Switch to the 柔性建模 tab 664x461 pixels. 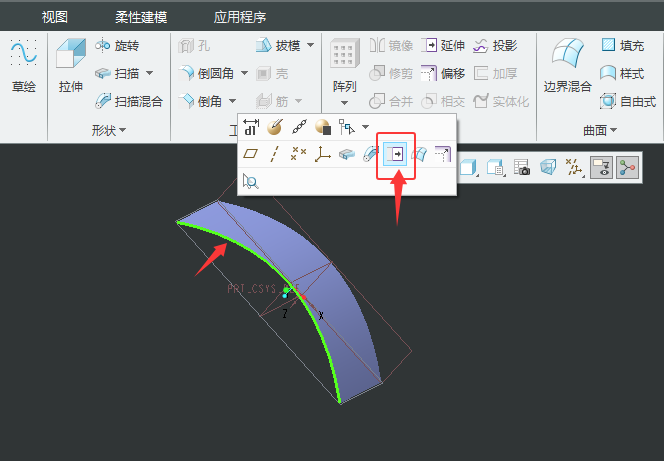point(141,17)
